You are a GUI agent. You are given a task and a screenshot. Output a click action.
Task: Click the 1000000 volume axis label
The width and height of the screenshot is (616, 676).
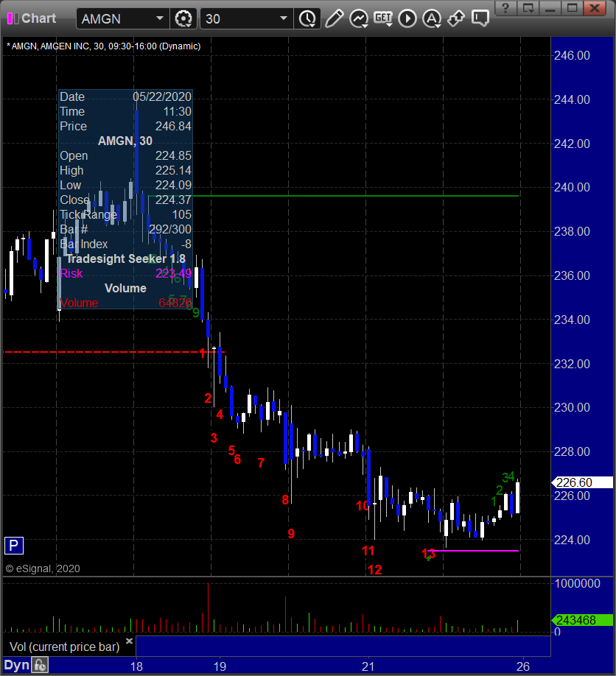[578, 583]
